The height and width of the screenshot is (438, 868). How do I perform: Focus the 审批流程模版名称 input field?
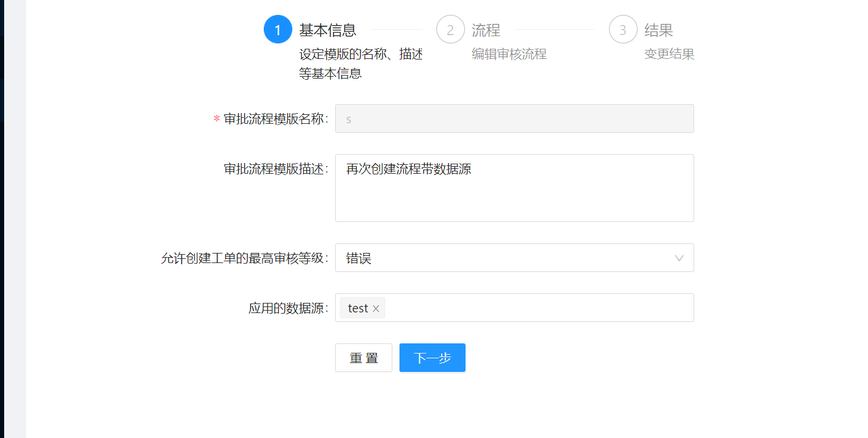[514, 118]
